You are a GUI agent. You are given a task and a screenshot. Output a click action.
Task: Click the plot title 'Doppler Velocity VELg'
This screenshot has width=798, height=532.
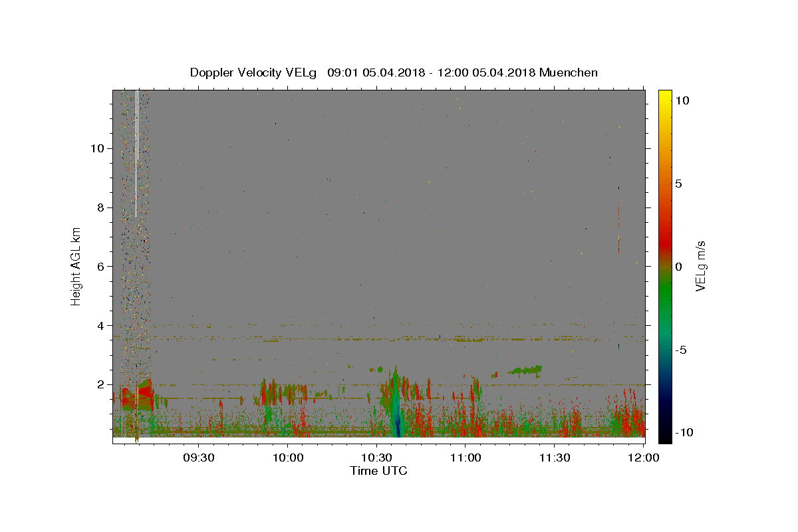tap(255, 72)
